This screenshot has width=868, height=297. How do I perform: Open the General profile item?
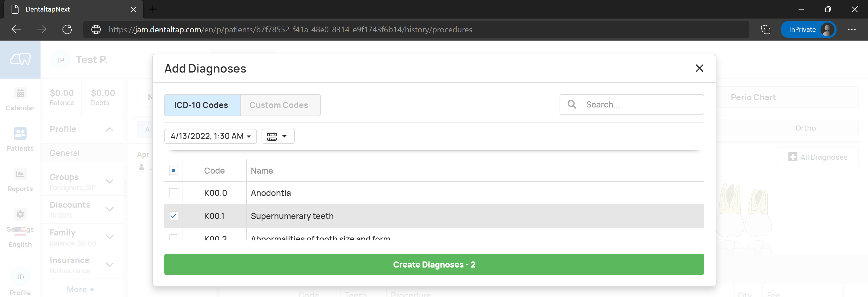tap(82, 153)
